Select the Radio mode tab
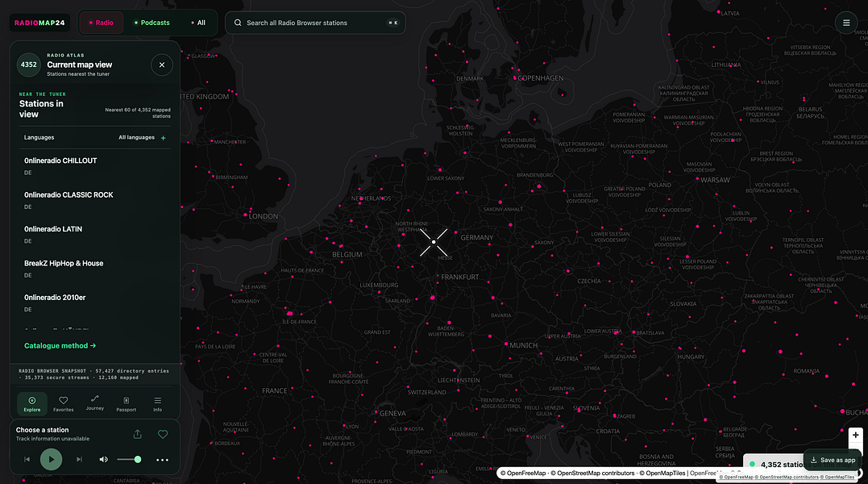The width and height of the screenshot is (868, 484). click(101, 23)
